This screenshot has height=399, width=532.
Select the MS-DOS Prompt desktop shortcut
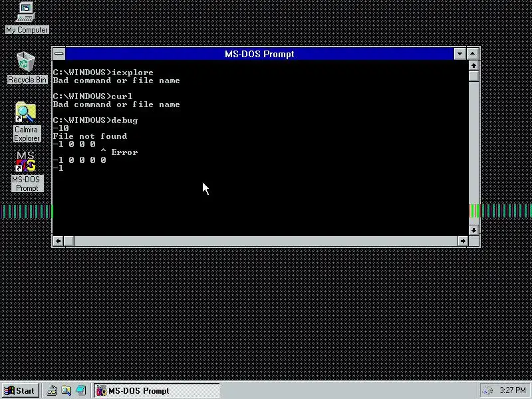[27, 172]
